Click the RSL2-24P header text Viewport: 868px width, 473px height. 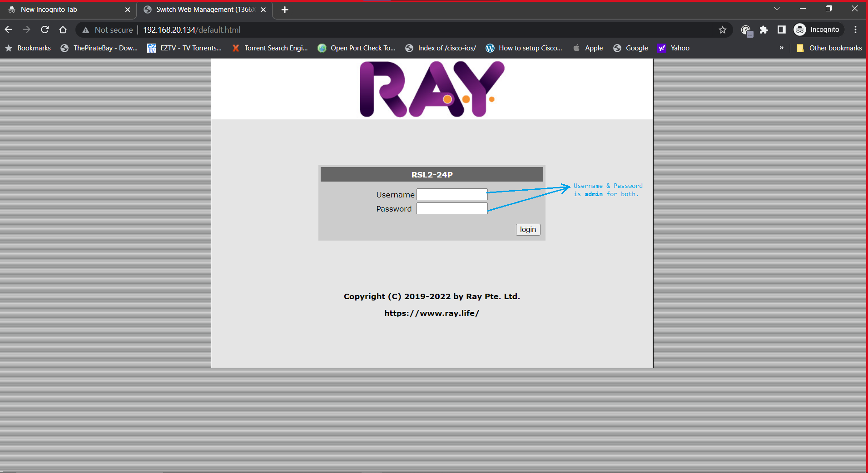pos(432,175)
